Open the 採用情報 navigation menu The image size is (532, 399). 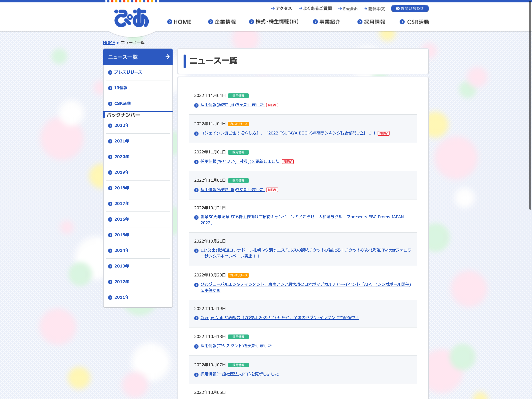pos(371,22)
